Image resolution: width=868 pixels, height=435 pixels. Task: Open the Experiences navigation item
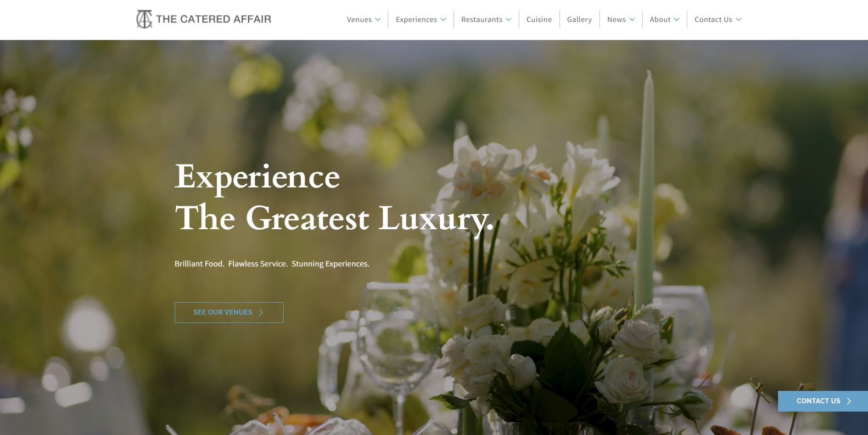pos(416,19)
